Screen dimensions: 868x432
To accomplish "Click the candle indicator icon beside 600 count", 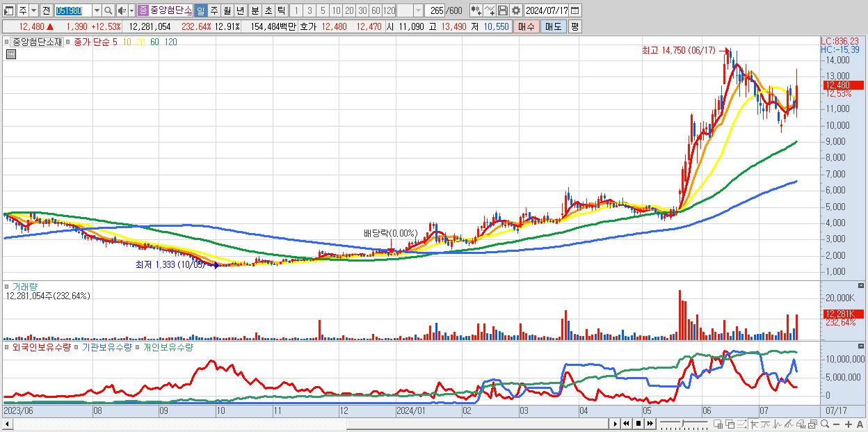I will pyautogui.click(x=476, y=10).
